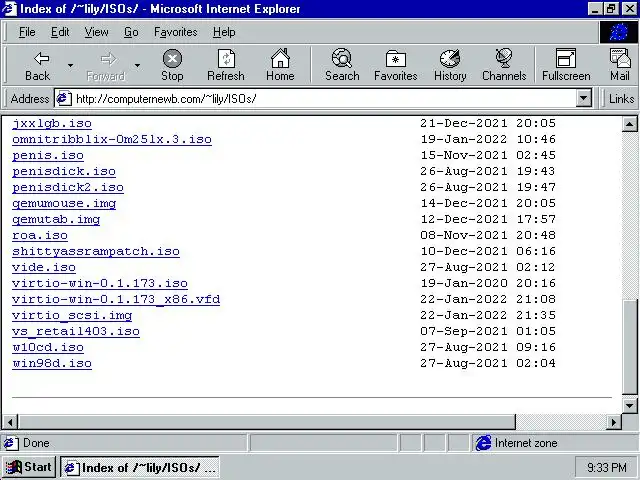Screen dimensions: 640x480
Task: Switch to Fullscreen view
Action: pyautogui.click(x=566, y=65)
